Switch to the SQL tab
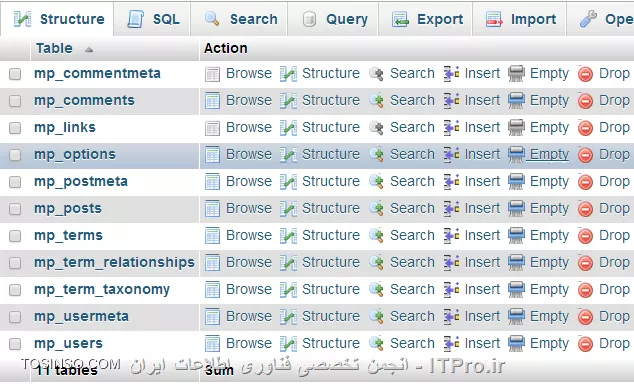634x385 pixels. 152,19
